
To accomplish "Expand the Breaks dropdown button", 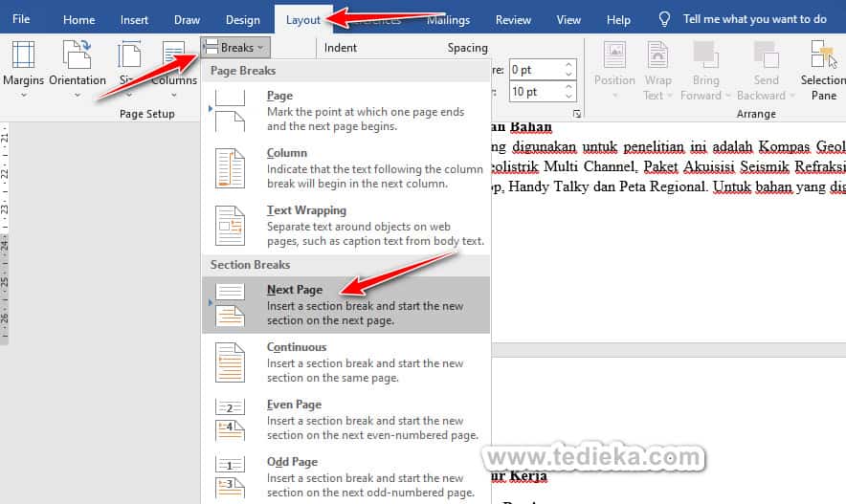I will click(x=236, y=47).
